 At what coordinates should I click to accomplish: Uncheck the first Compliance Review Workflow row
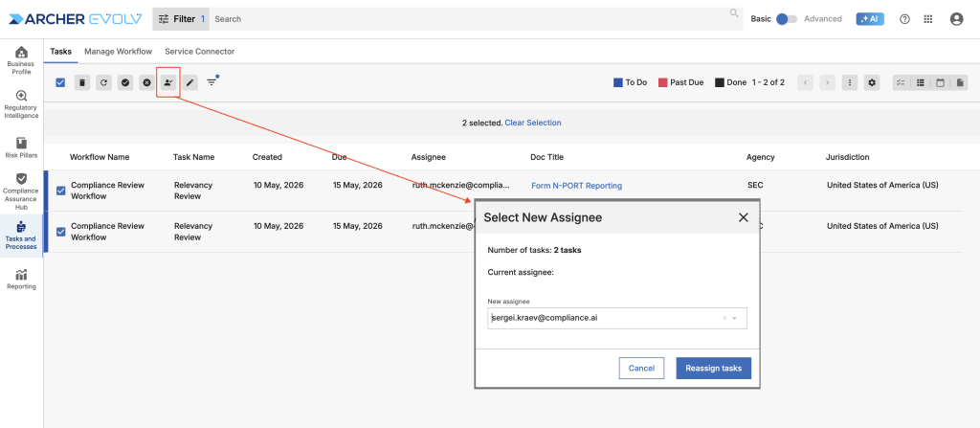pyautogui.click(x=60, y=191)
